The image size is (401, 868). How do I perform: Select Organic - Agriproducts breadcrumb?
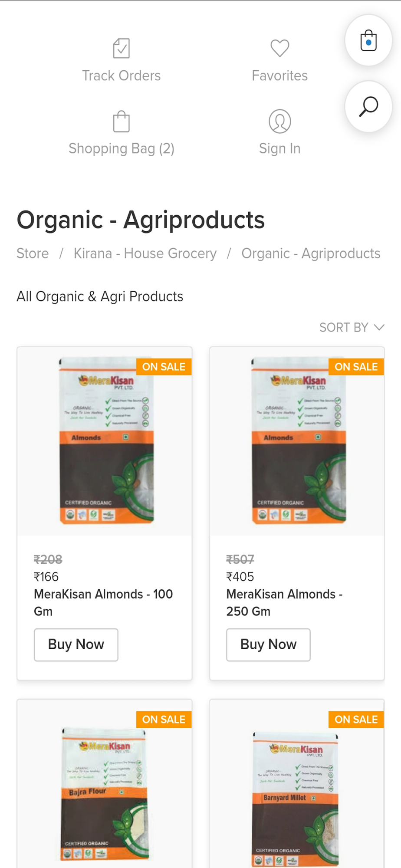tap(311, 253)
